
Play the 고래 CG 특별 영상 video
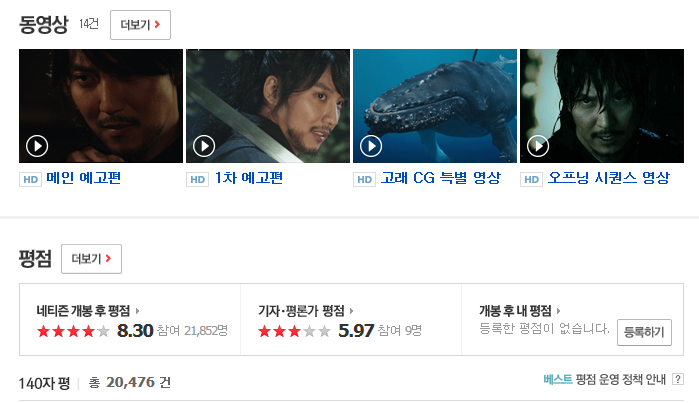tap(371, 146)
